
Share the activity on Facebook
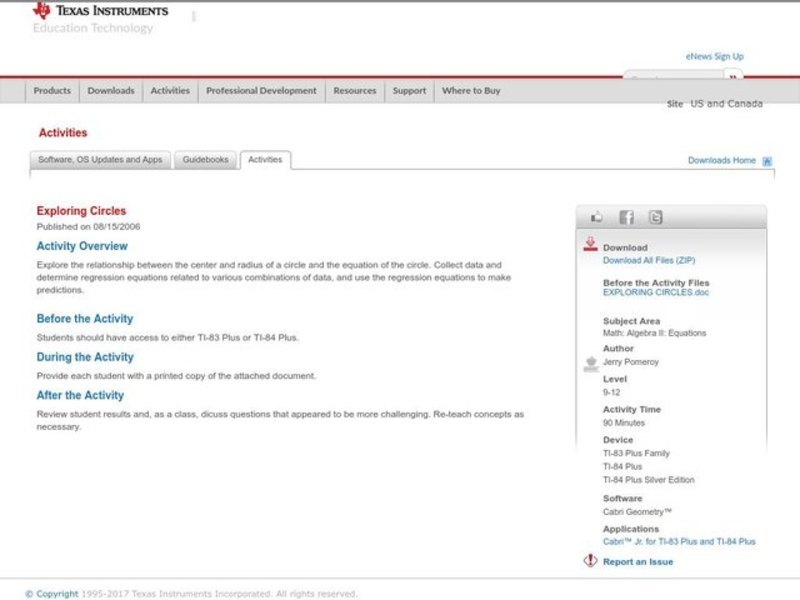(x=626, y=217)
